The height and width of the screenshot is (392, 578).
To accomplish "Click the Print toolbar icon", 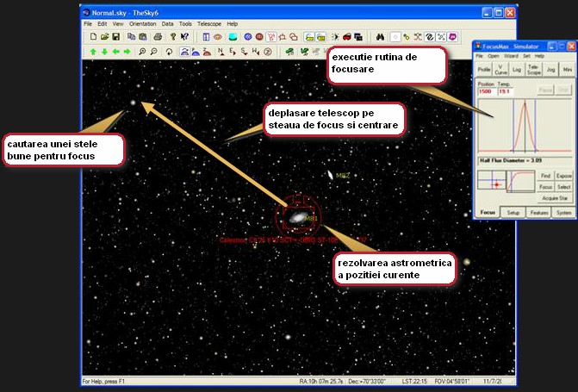I will (x=157, y=37).
